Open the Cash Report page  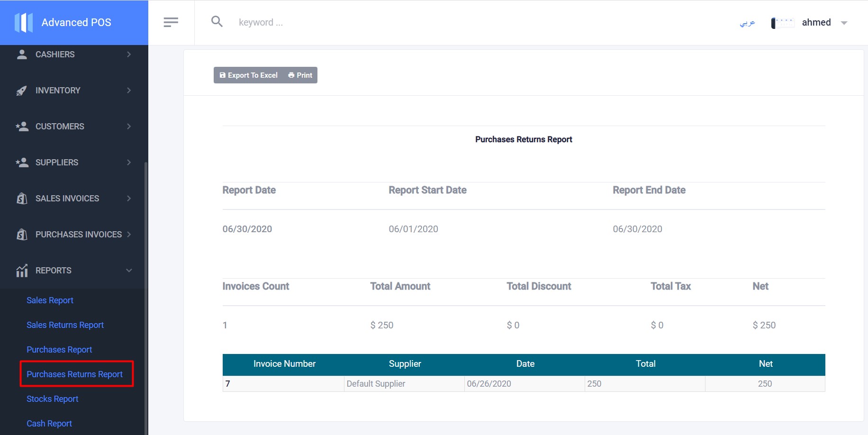click(x=49, y=424)
